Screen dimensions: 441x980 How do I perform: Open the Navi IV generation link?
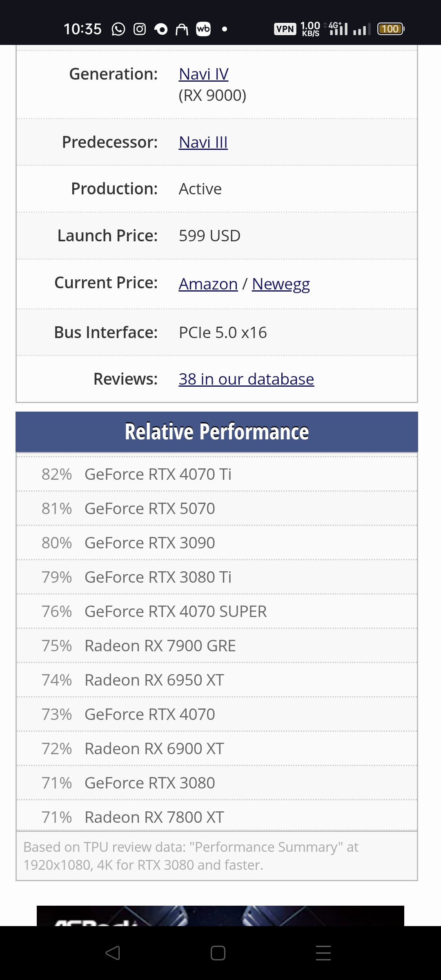click(203, 74)
